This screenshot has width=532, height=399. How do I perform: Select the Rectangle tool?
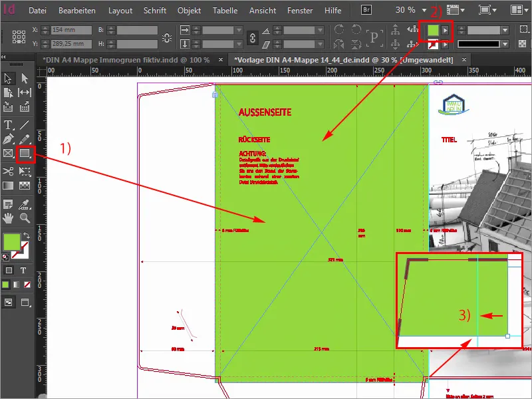pyautogui.click(x=25, y=154)
